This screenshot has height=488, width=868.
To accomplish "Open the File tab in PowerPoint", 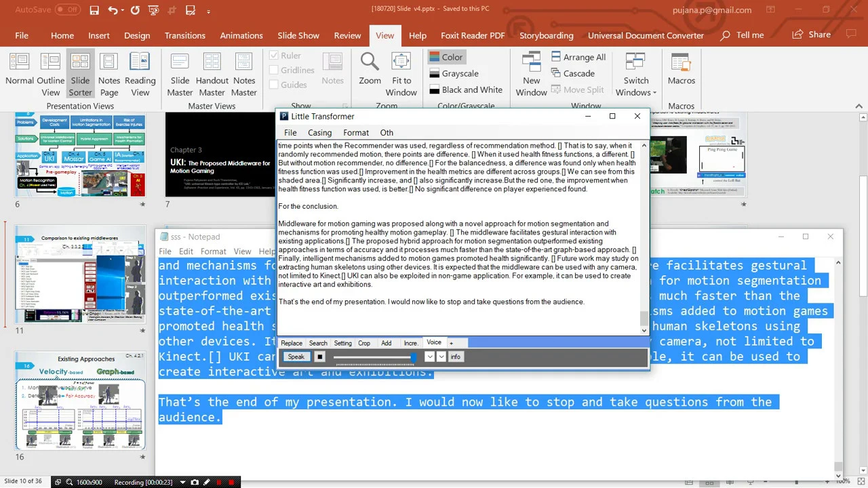I will [x=22, y=35].
